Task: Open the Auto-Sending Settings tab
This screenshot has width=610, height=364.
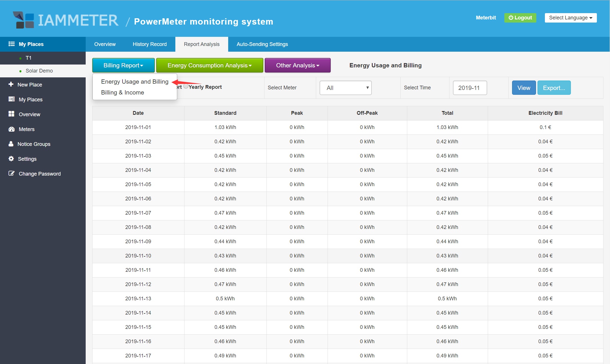Action: click(x=262, y=44)
